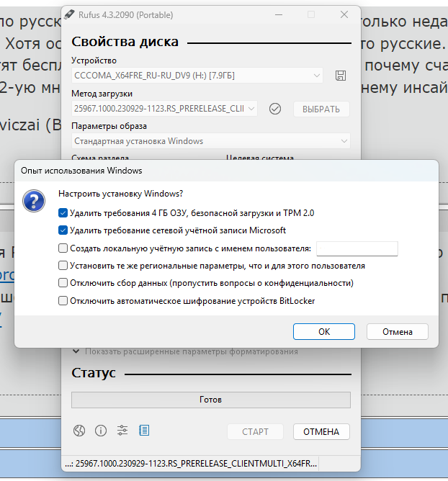Enable create local account with username checkbox
This screenshot has width=448, height=481.
[63, 248]
